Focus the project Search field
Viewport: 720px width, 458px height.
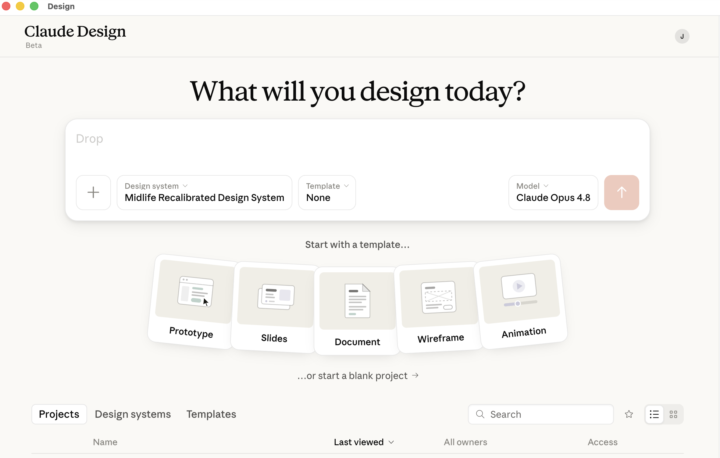pyautogui.click(x=541, y=414)
